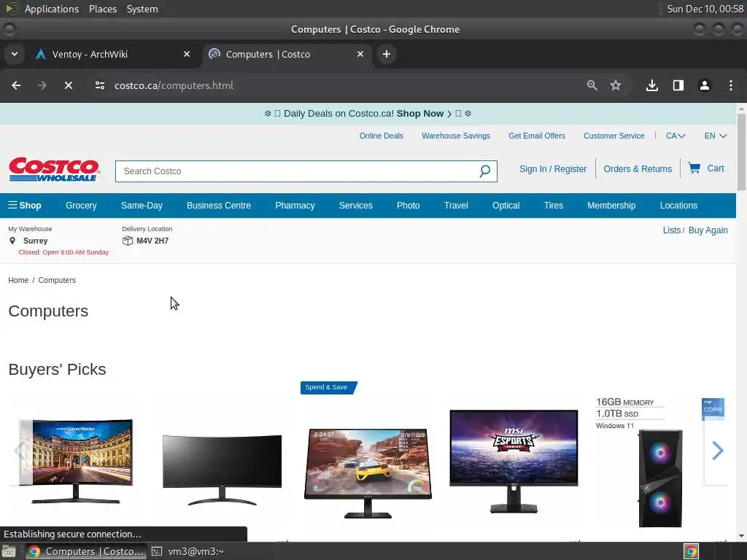Open Customer Service link

click(x=614, y=136)
